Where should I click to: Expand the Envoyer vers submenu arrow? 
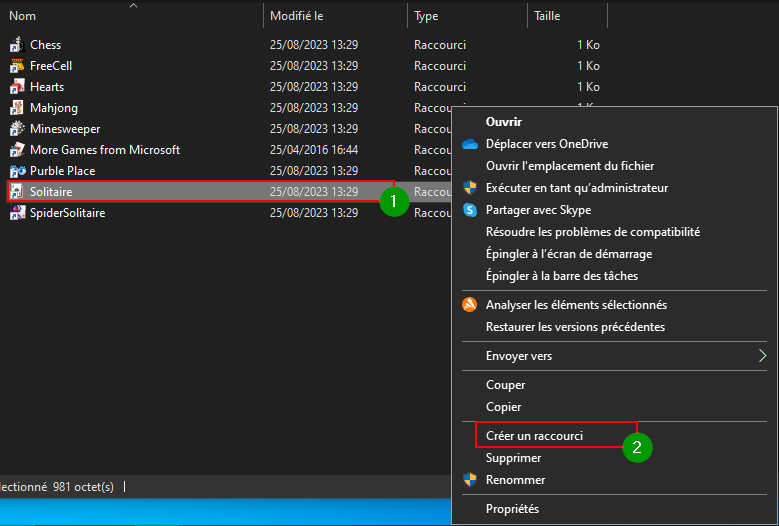762,356
